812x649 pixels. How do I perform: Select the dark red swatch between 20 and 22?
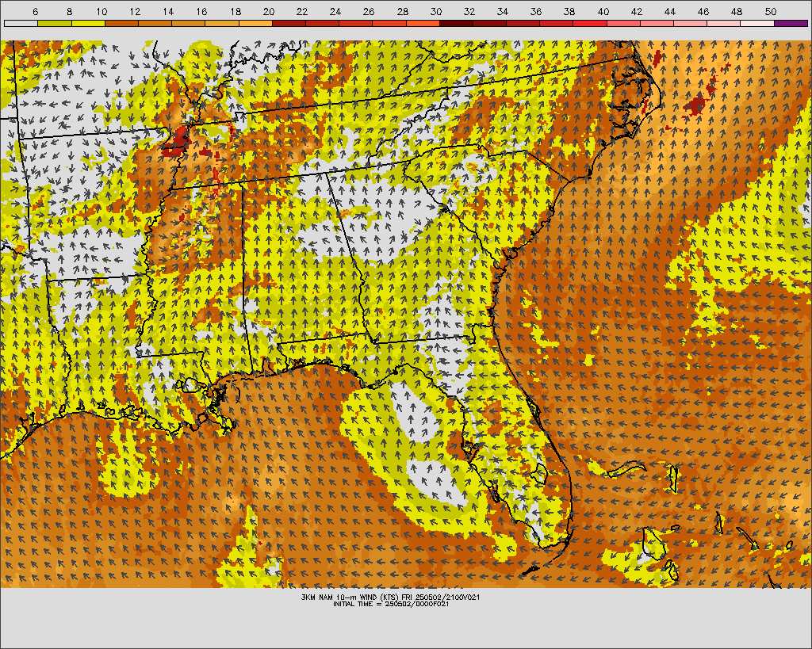(x=289, y=23)
